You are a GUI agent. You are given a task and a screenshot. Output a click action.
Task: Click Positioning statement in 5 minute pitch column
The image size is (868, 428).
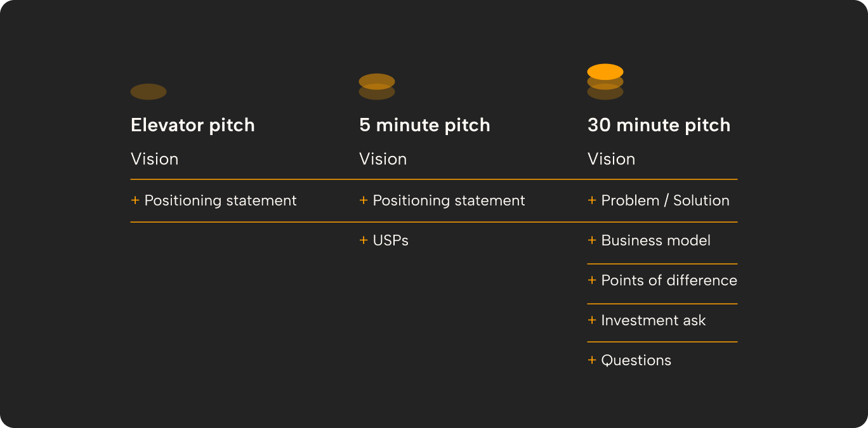449,200
